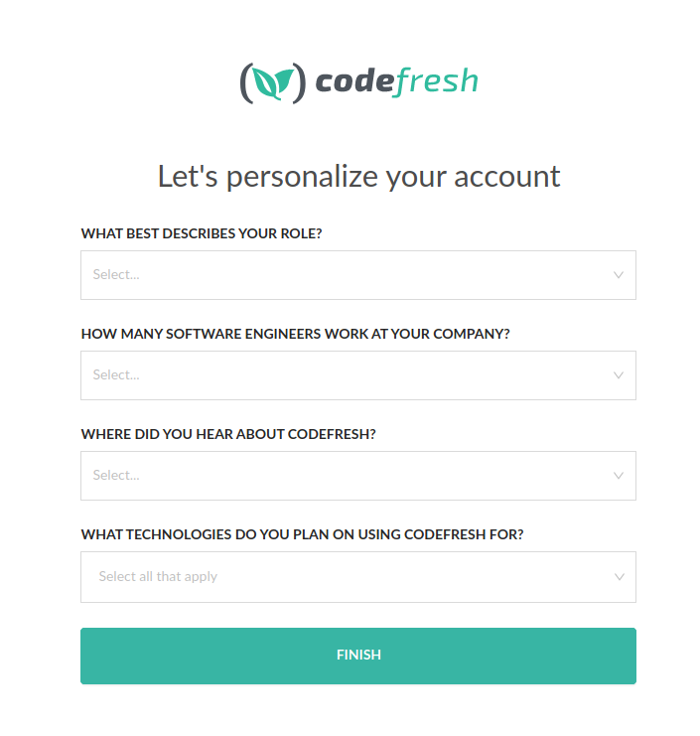This screenshot has width=700, height=736.
Task: Click the 'Select...' placeholder under the engineers question
Action: click(x=116, y=375)
